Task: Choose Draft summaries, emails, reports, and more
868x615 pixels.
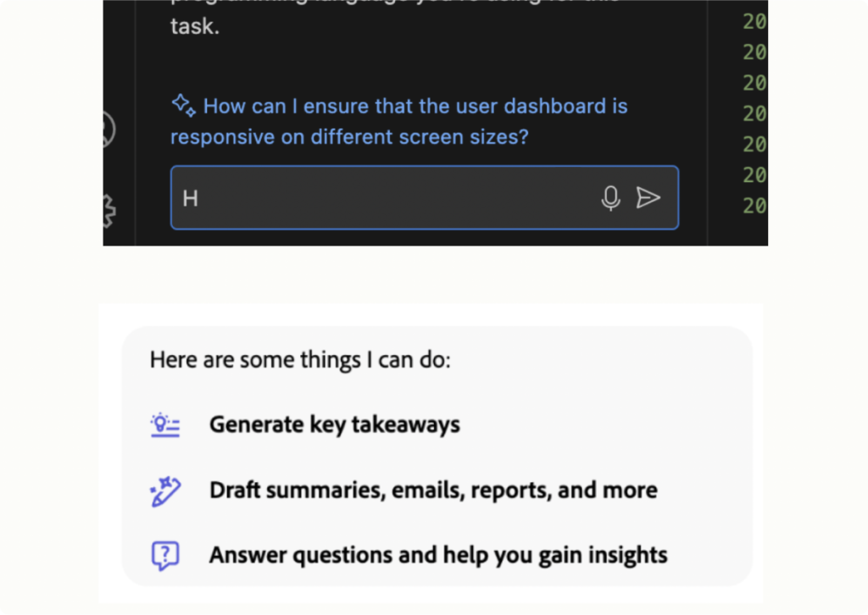Action: pyautogui.click(x=433, y=490)
